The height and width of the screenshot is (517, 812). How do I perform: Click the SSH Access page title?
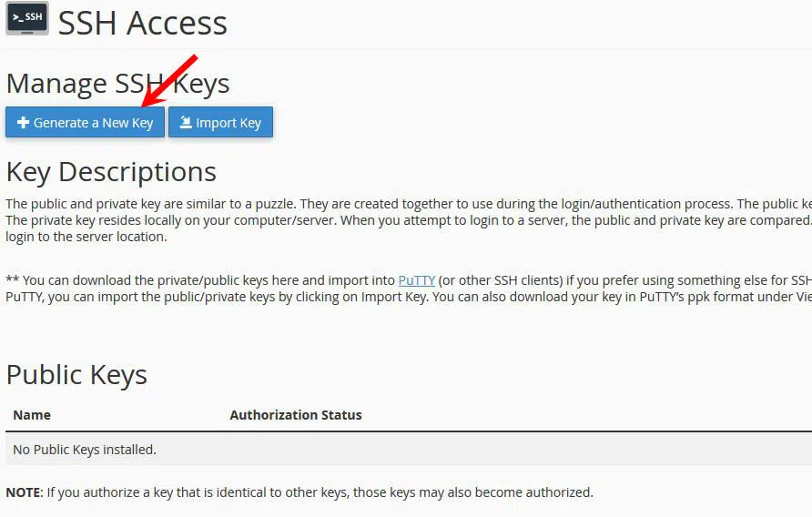(x=143, y=23)
